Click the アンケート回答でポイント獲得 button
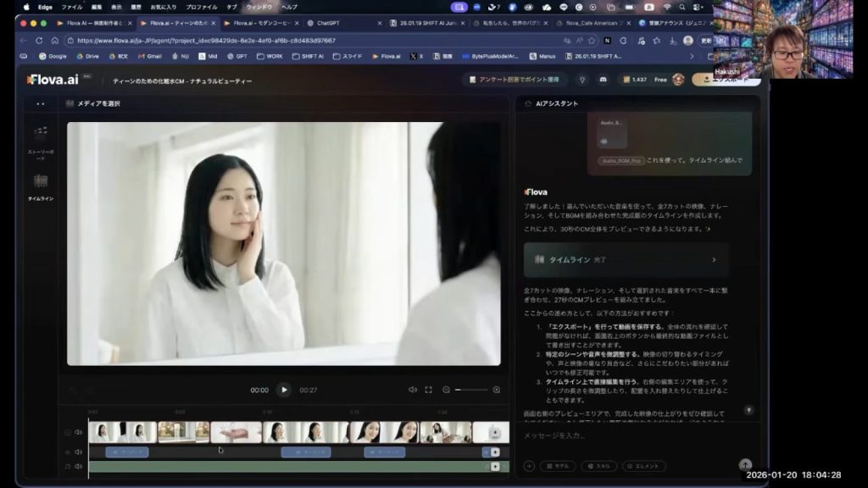Screen dimensions: 868x488 pyautogui.click(x=515, y=80)
